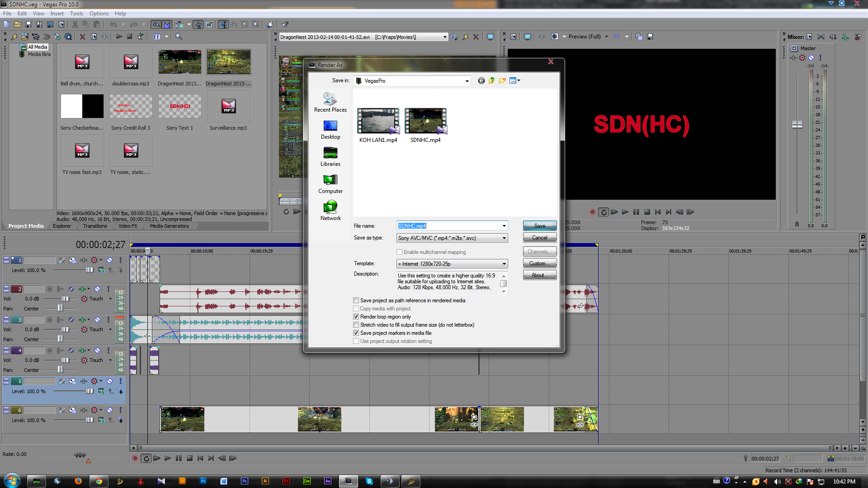
Task: Expand the Save in folder dropdown
Action: [x=467, y=81]
